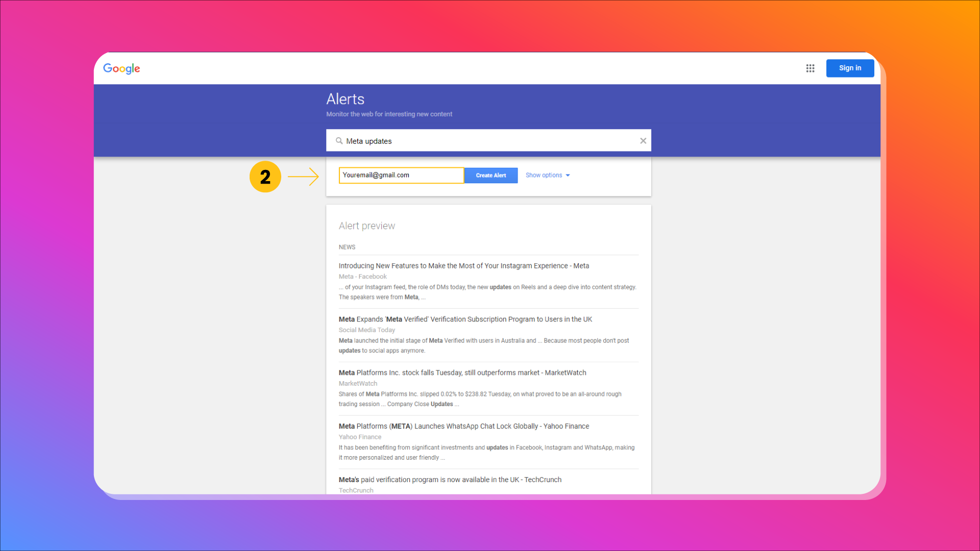The width and height of the screenshot is (980, 551).
Task: Click the MarketWatch source label
Action: point(358,384)
